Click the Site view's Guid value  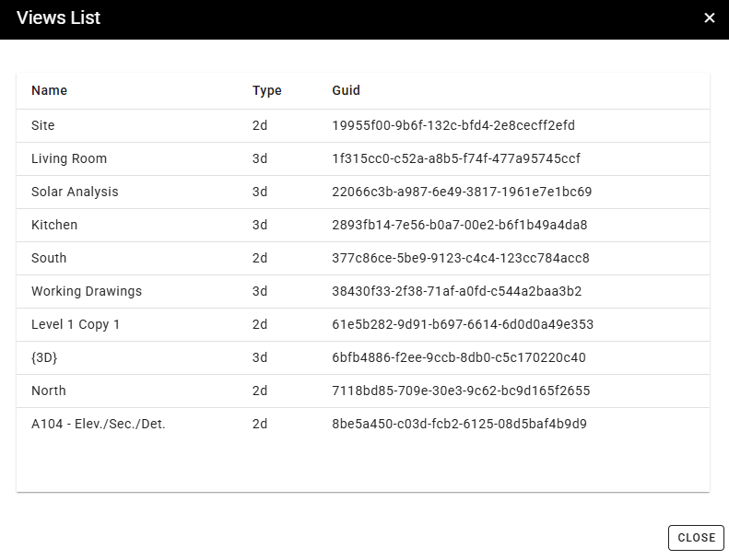[x=453, y=125]
